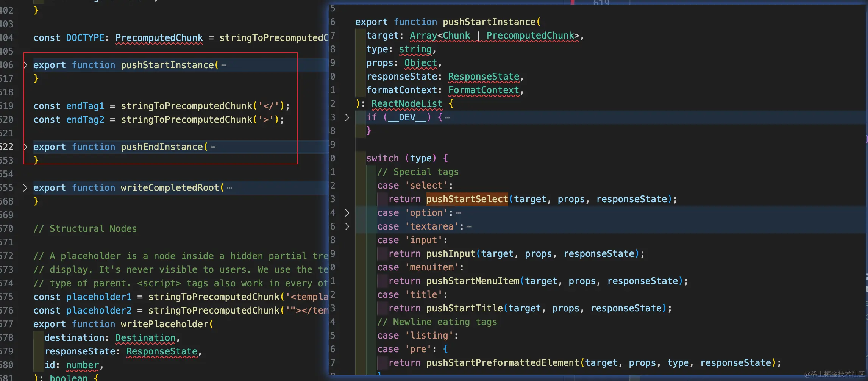Click the pushInput function call
Image resolution: width=868 pixels, height=381 pixels.
tap(451, 254)
